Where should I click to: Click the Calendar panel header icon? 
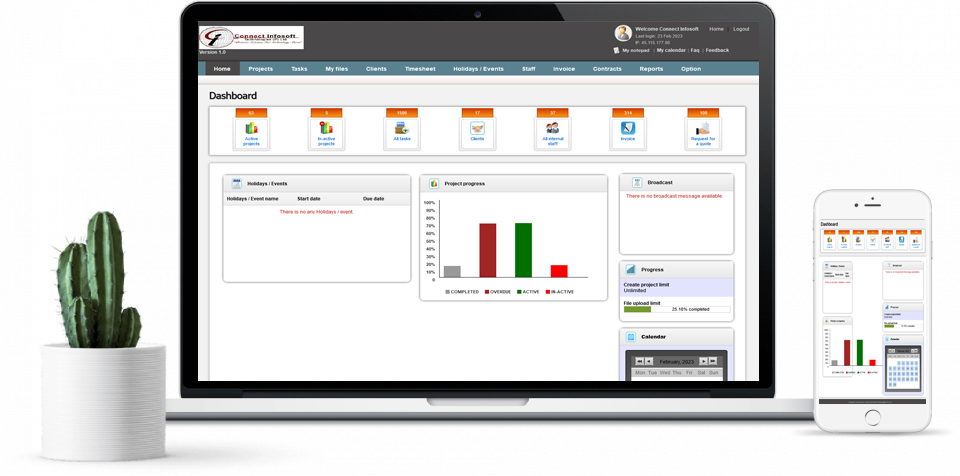pyautogui.click(x=631, y=336)
